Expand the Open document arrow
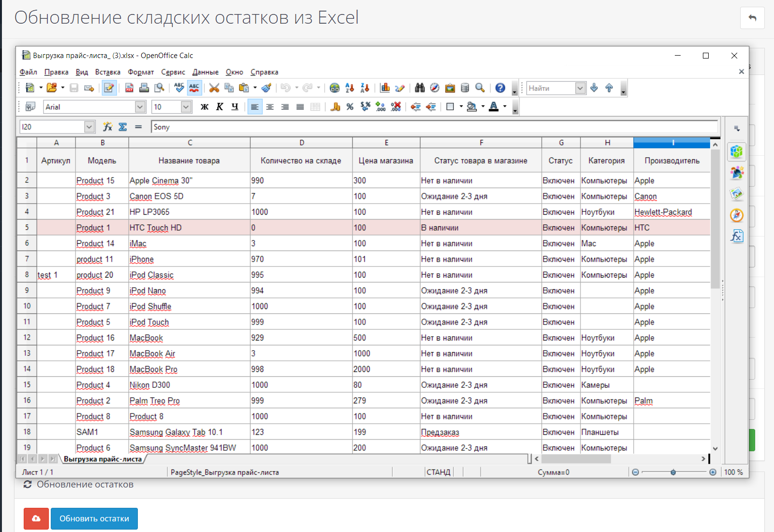Viewport: 774px width, 532px height. click(x=62, y=88)
